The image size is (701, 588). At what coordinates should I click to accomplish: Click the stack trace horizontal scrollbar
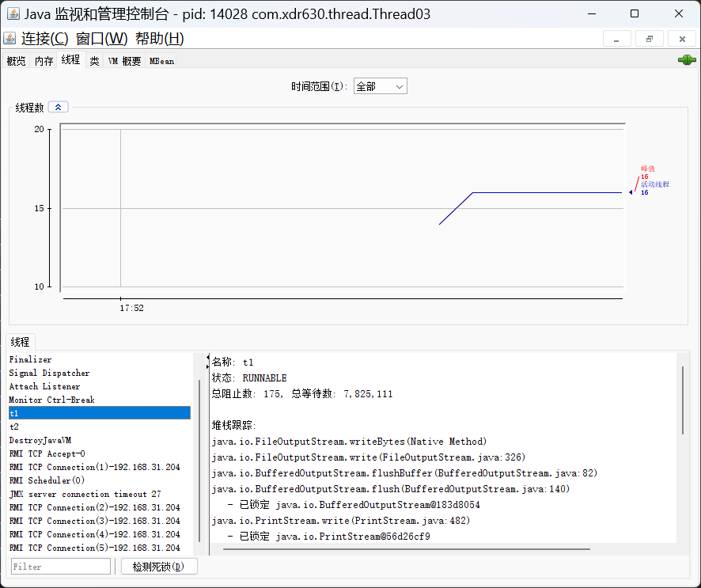(x=407, y=549)
